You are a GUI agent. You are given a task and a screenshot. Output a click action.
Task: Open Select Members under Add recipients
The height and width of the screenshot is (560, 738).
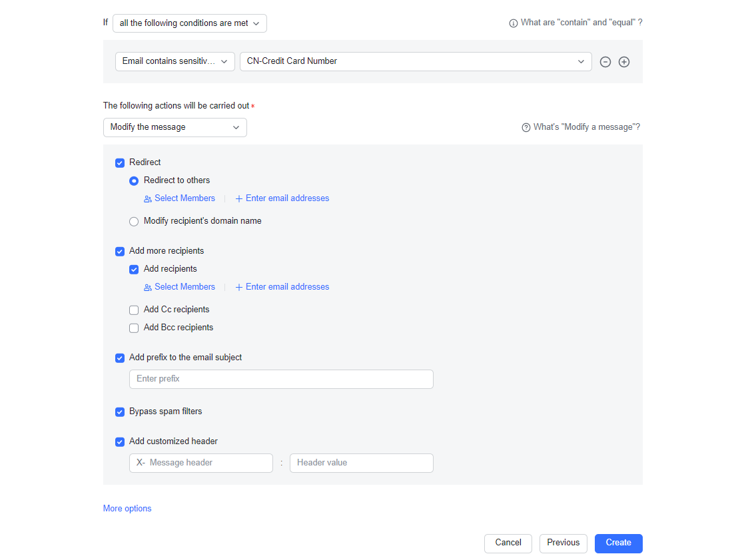click(179, 286)
